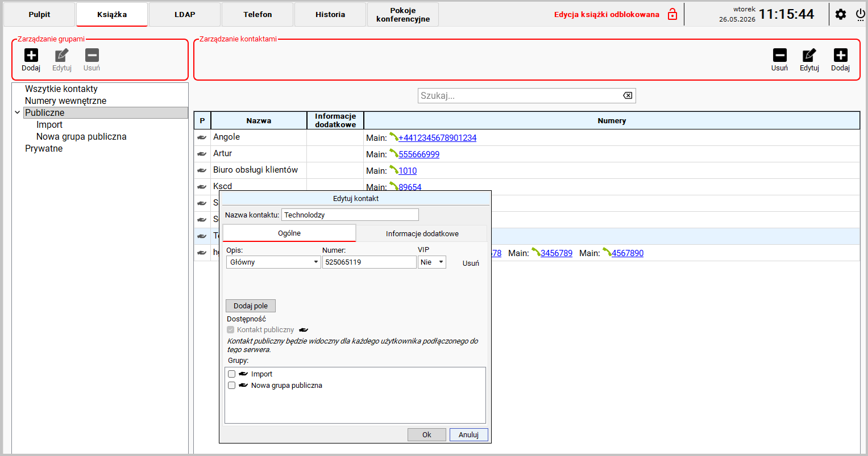Open the Historia tab
868x456 pixels.
[330, 14]
